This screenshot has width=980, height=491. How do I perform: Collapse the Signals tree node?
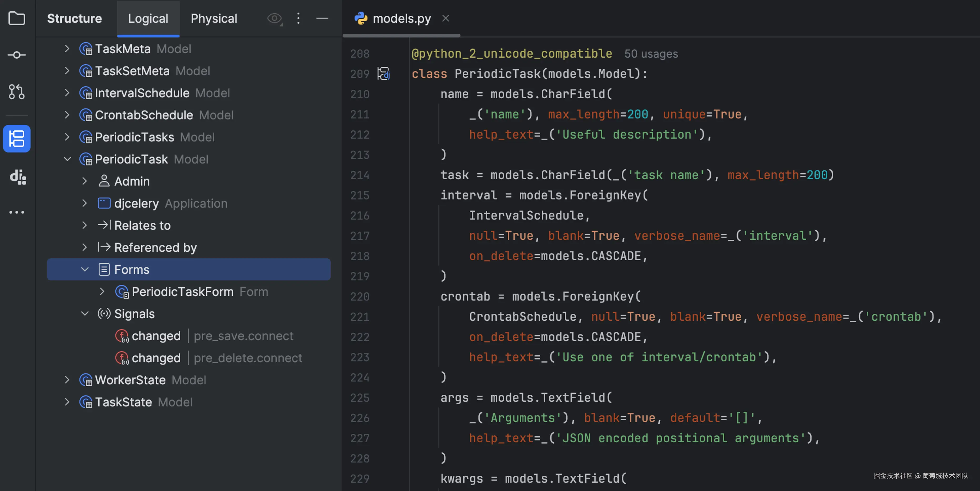85,313
